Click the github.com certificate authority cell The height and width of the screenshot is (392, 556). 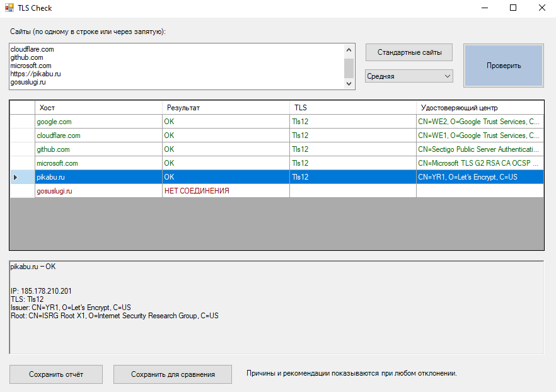point(480,149)
